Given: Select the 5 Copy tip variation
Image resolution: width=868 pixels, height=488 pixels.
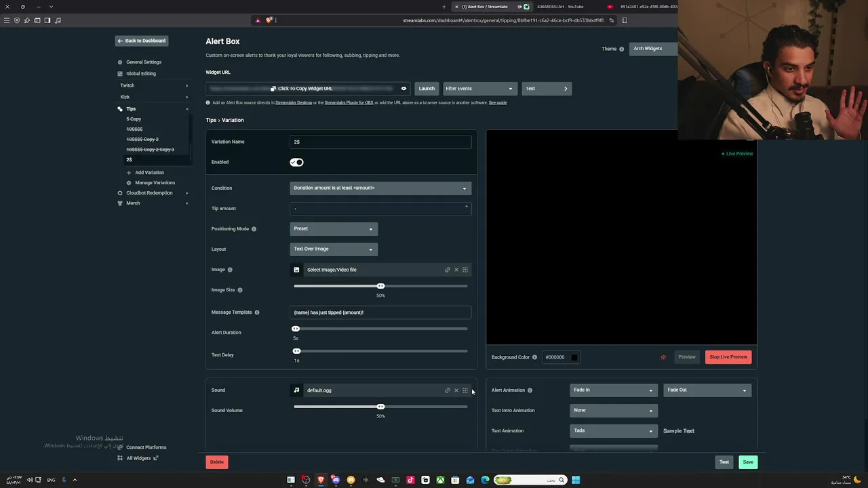Looking at the screenshot, I should 134,119.
